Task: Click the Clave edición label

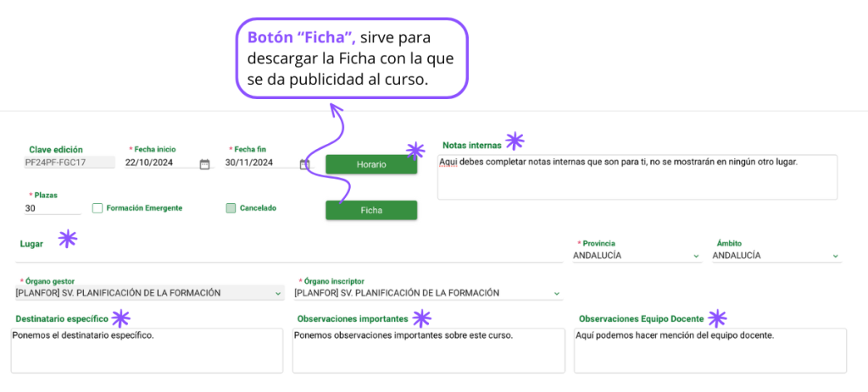Action: click(56, 149)
